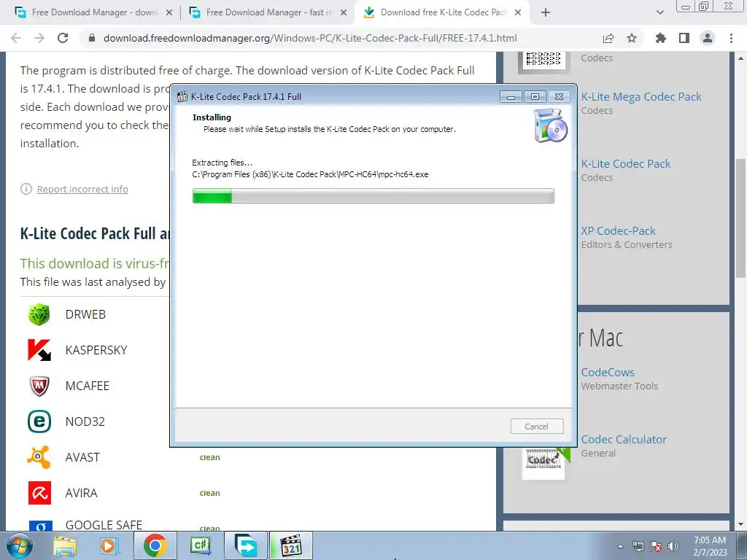Bookmark this page with the star
The width and height of the screenshot is (747, 560).
click(x=632, y=38)
